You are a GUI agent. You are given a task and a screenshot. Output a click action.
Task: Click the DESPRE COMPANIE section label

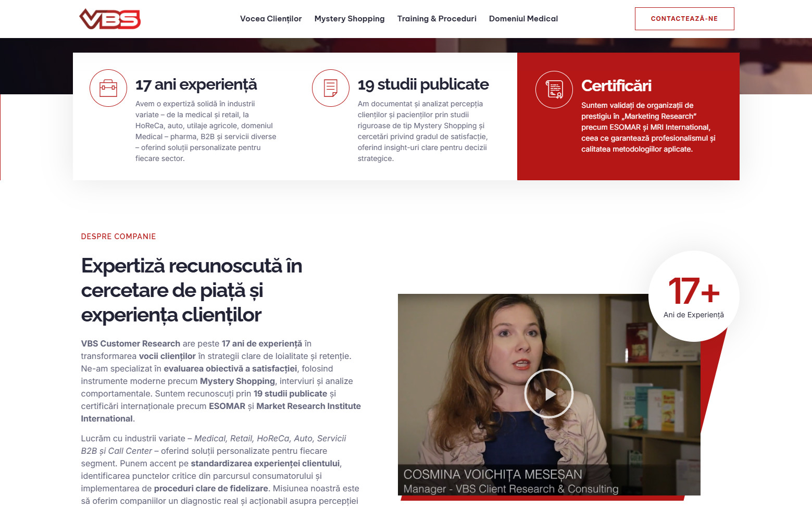point(118,237)
